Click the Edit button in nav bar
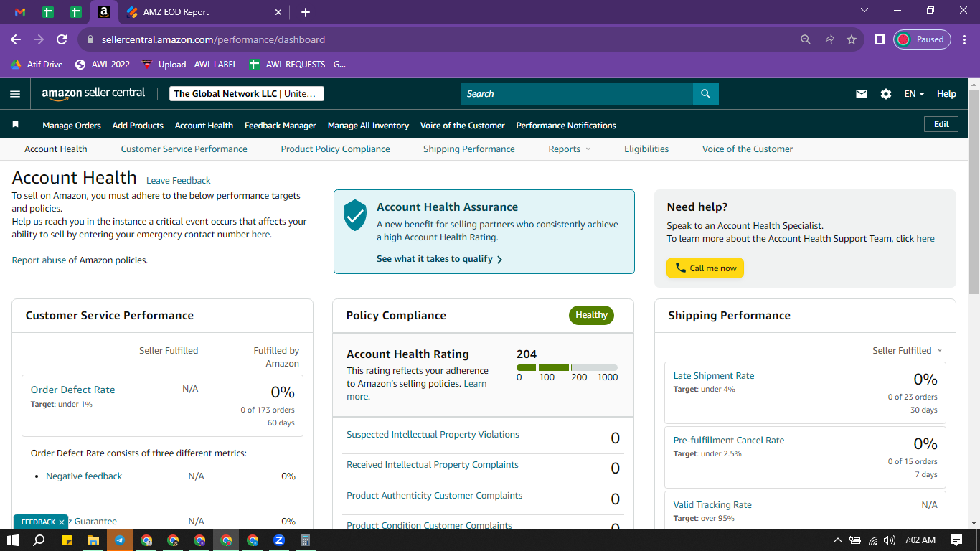980x551 pixels. (941, 124)
